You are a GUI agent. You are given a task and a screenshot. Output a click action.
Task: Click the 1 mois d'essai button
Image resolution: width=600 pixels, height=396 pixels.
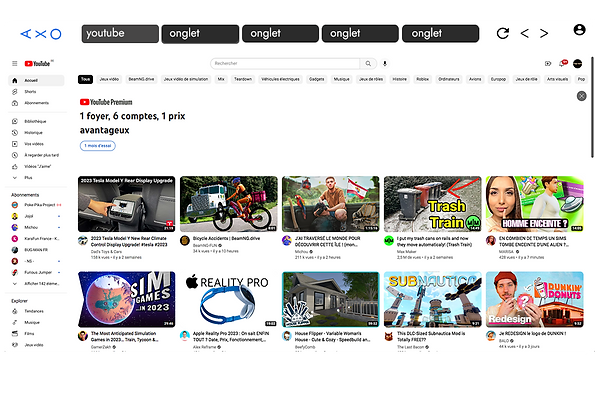98,146
